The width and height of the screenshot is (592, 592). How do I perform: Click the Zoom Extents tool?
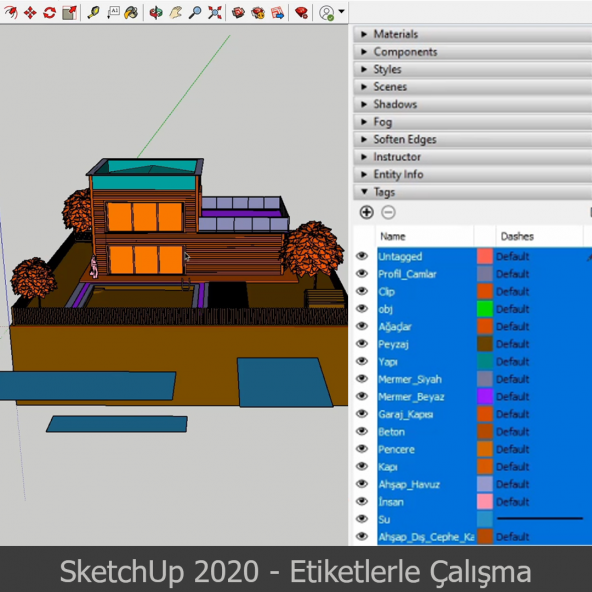(214, 13)
